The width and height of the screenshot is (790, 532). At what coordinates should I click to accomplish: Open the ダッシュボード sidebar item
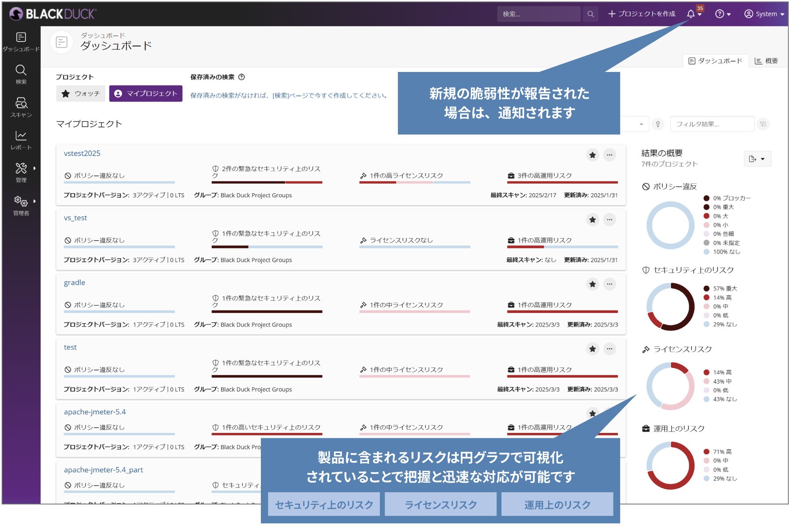21,42
